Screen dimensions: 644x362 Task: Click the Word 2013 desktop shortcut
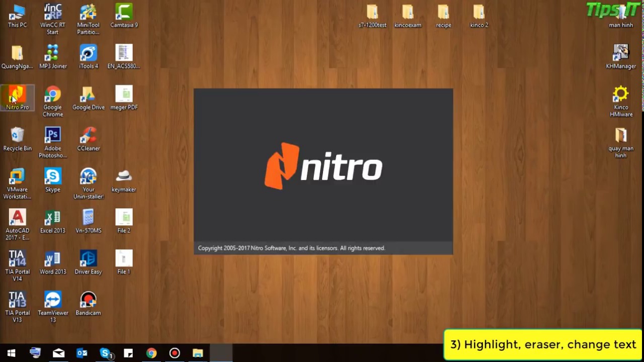(x=53, y=263)
